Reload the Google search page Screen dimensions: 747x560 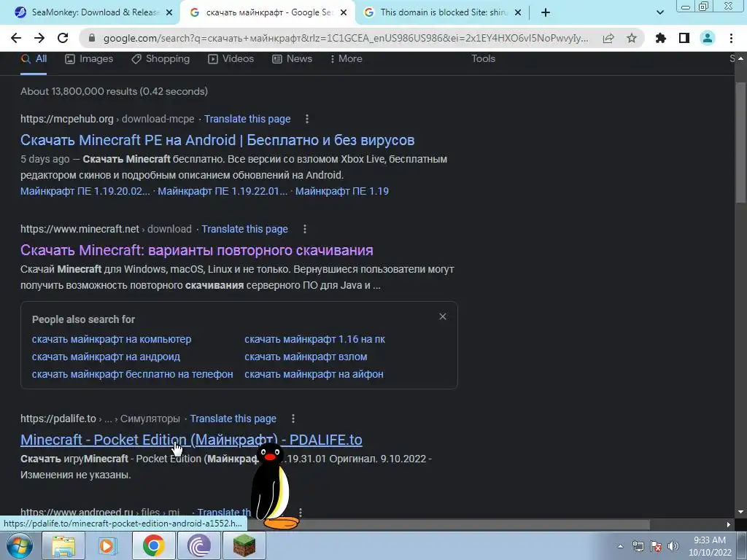click(x=63, y=38)
